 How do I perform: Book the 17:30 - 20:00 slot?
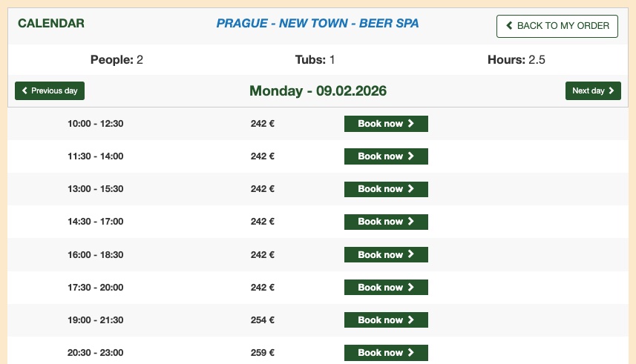click(x=386, y=287)
